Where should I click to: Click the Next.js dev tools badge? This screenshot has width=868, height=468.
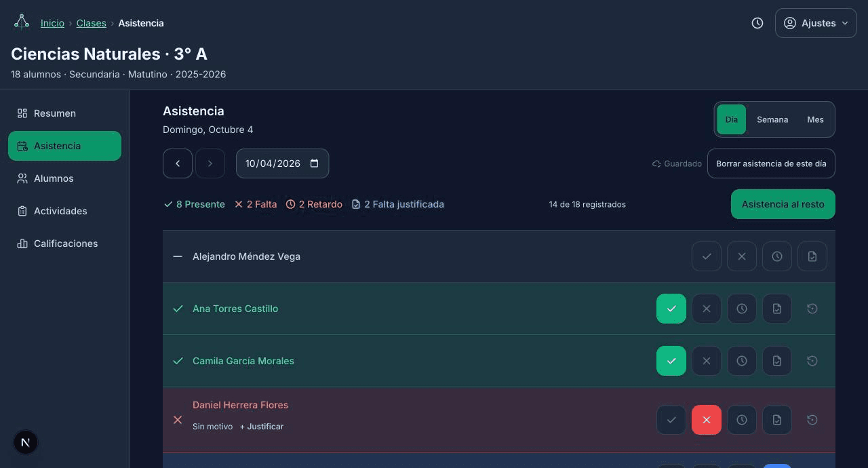click(26, 442)
